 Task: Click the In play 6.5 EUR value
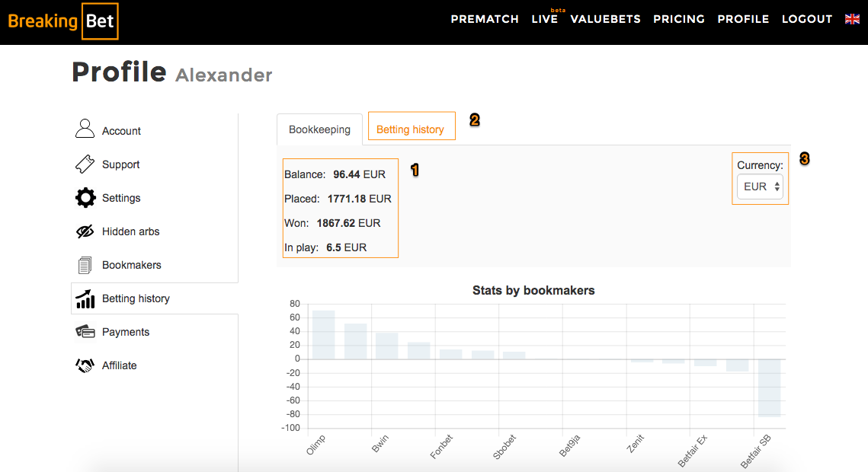point(346,247)
